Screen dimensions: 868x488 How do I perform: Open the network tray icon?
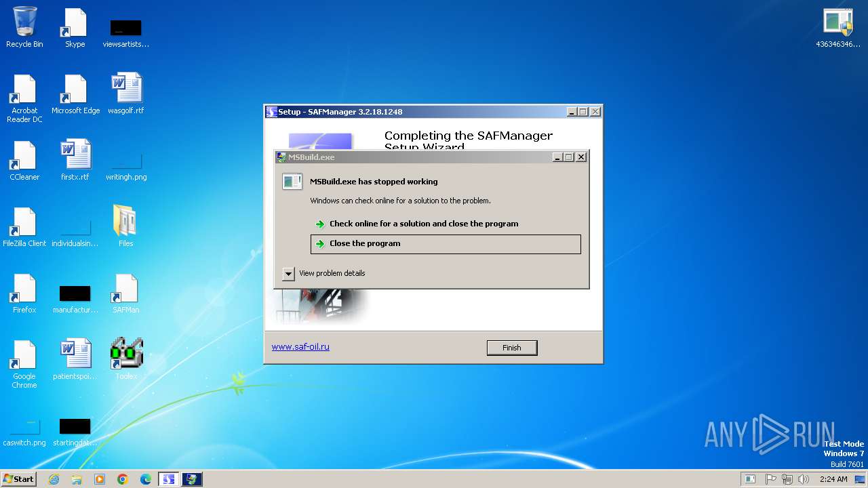coord(787,479)
